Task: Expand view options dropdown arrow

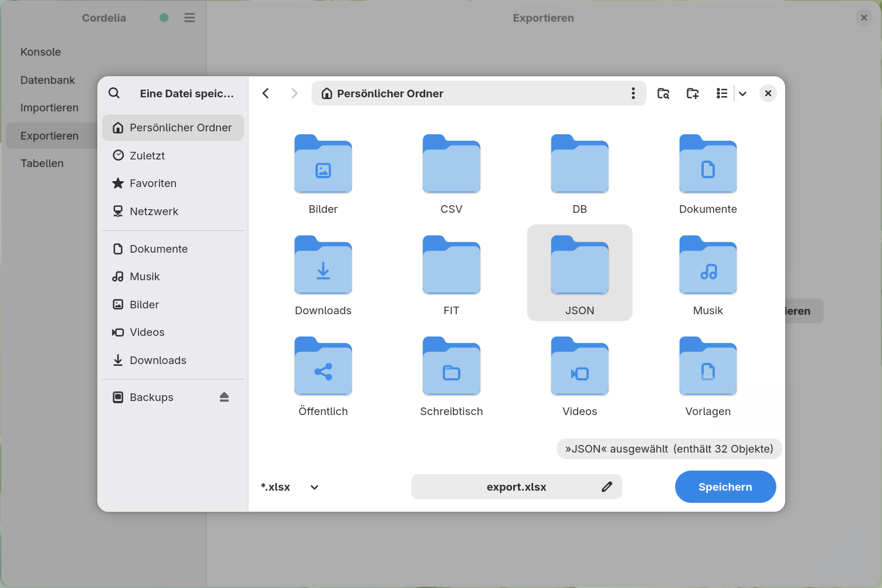Action: click(x=742, y=93)
